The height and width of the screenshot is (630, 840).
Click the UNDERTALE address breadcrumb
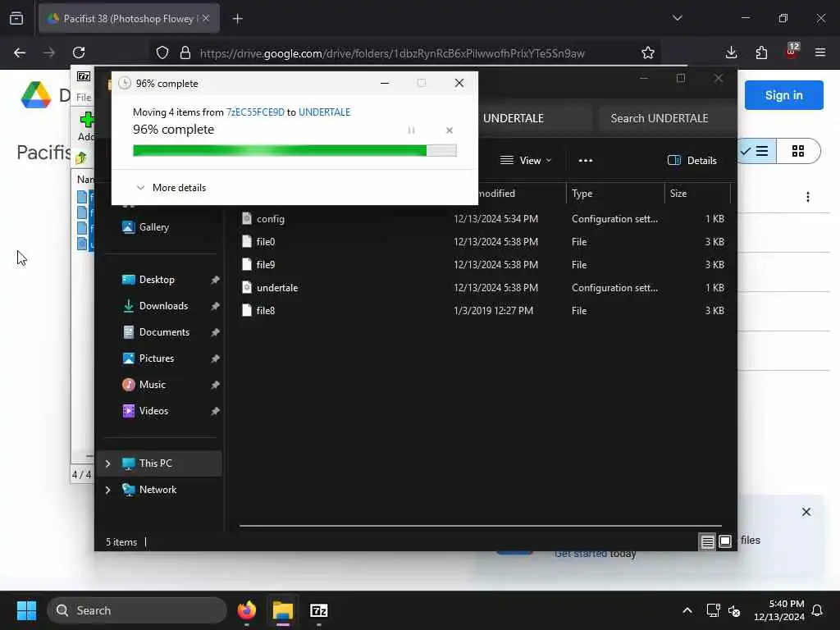coord(514,118)
